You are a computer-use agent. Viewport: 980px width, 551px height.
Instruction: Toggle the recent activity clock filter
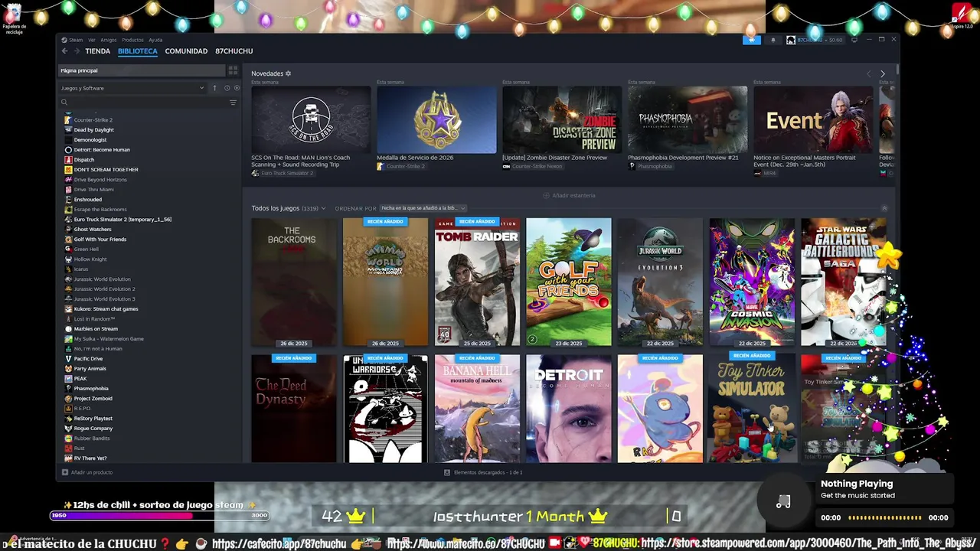point(227,88)
